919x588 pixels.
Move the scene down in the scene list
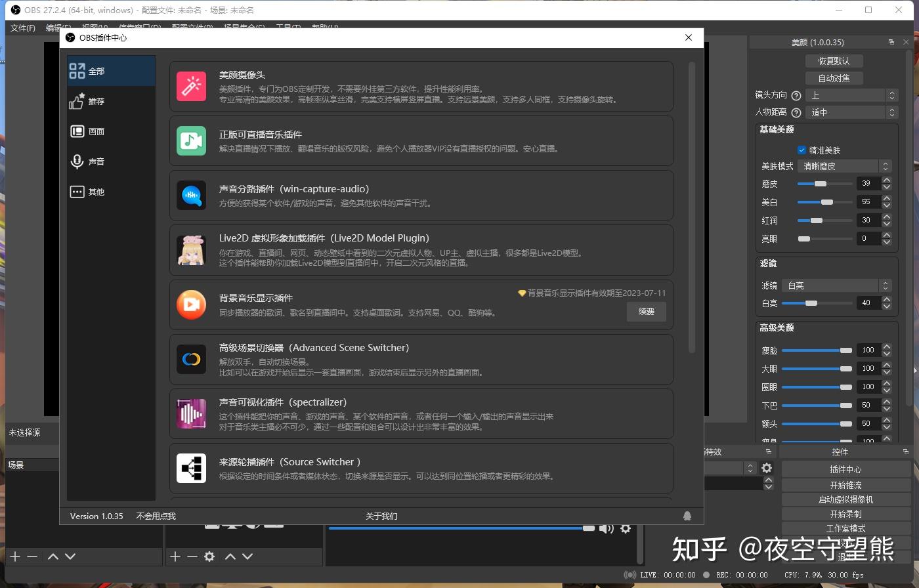click(x=70, y=556)
